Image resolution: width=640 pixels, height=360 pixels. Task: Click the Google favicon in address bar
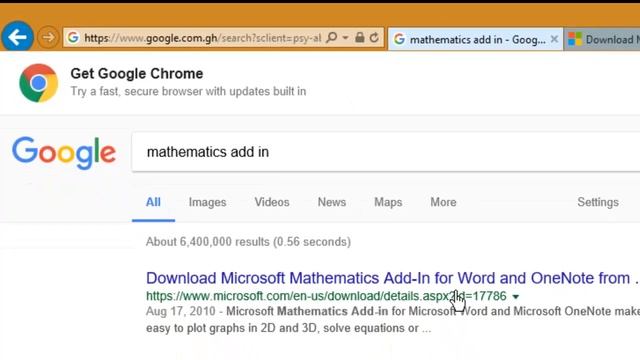click(73, 38)
